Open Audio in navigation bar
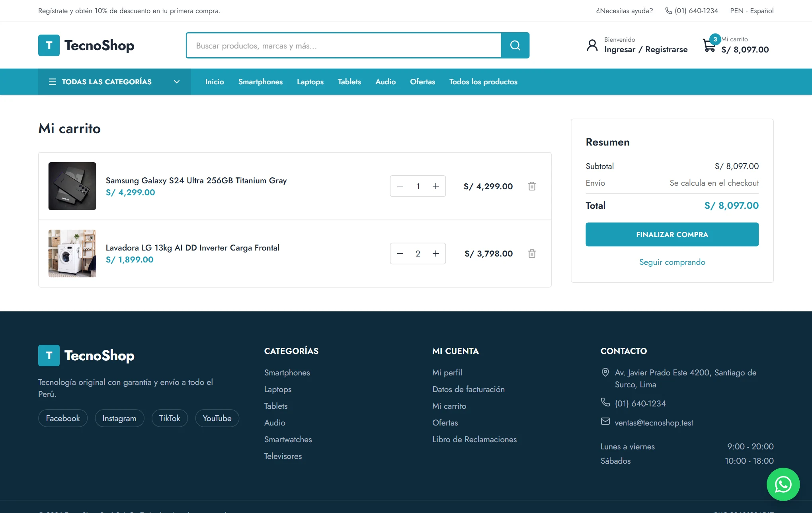 [385, 82]
